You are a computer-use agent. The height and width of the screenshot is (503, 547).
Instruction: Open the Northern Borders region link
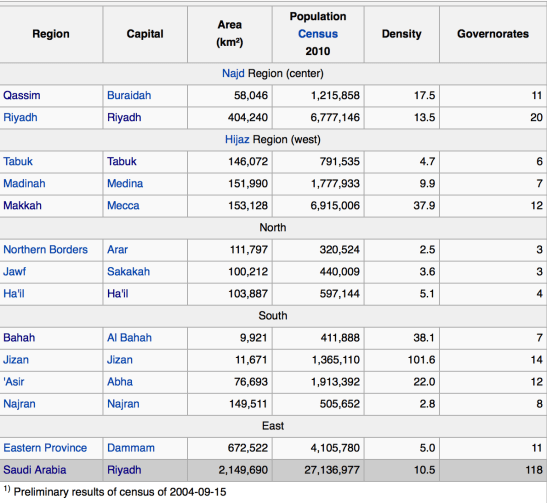pyautogui.click(x=45, y=250)
